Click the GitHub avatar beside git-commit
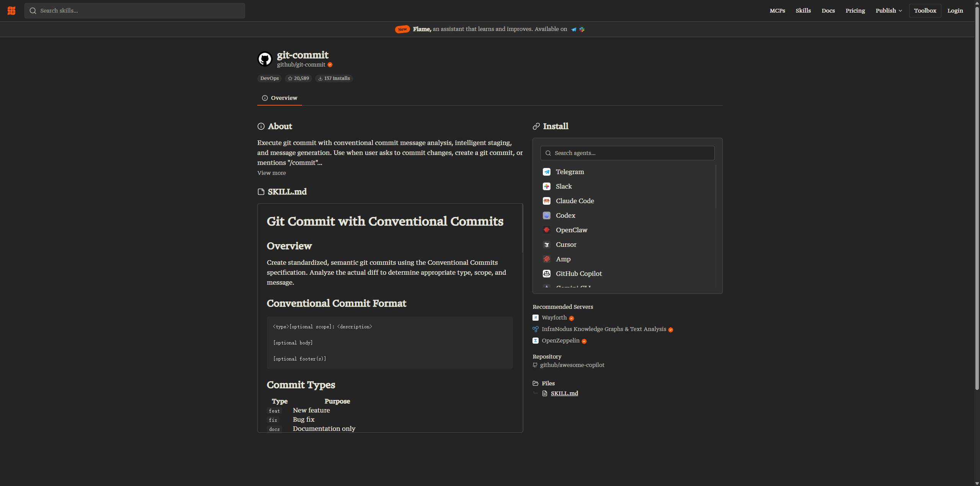This screenshot has height=486, width=980. 265,59
